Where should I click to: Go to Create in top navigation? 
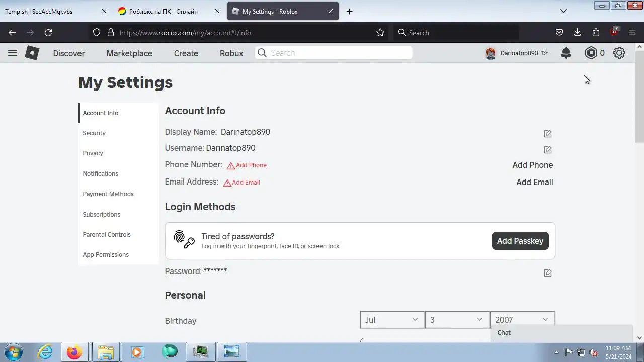[x=186, y=53]
